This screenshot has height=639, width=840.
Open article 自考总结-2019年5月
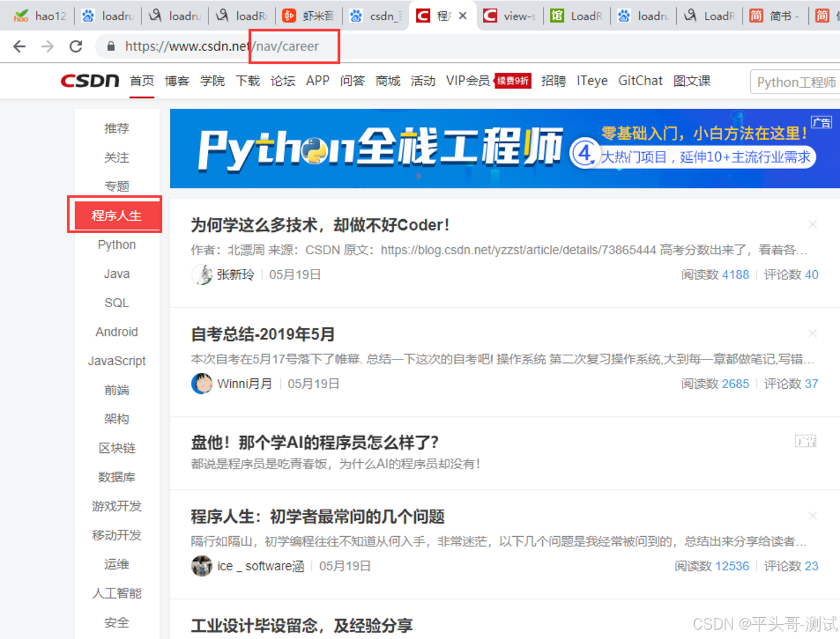tap(263, 334)
